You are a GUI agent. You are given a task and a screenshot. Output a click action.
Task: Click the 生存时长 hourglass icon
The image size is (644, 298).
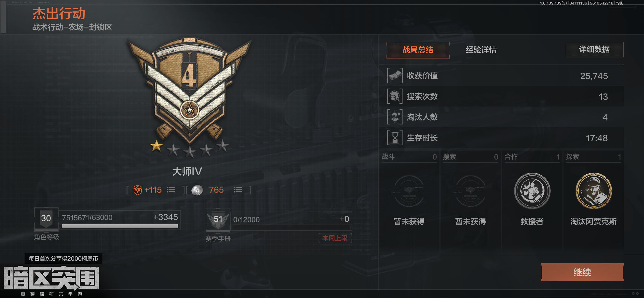(x=395, y=138)
